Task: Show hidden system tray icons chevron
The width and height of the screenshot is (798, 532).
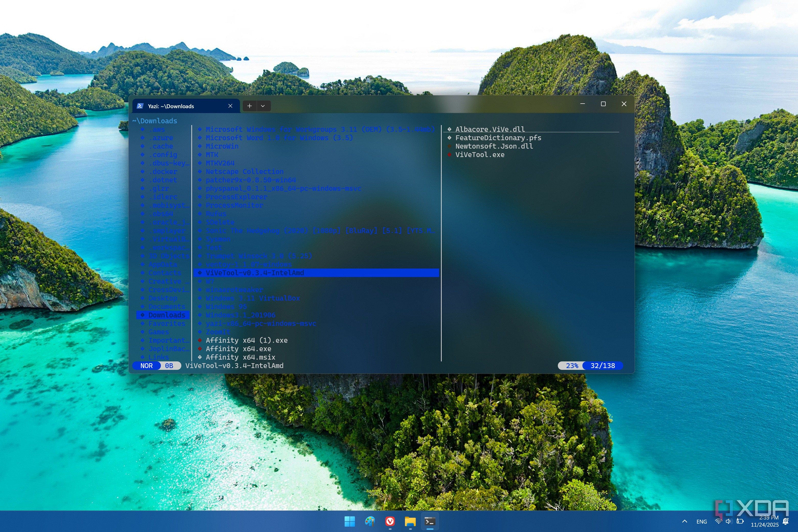Action: click(x=685, y=522)
